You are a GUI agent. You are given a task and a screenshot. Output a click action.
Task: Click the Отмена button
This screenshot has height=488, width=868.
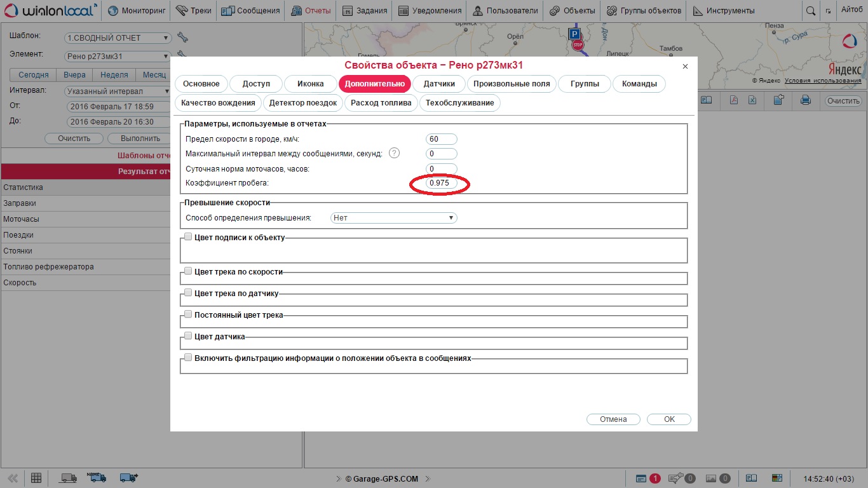(x=613, y=419)
